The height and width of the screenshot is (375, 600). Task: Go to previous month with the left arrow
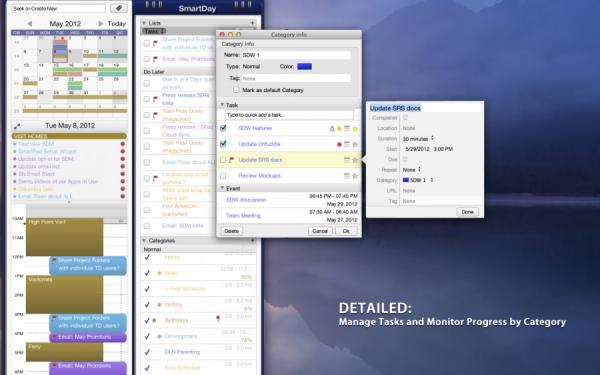(29, 24)
